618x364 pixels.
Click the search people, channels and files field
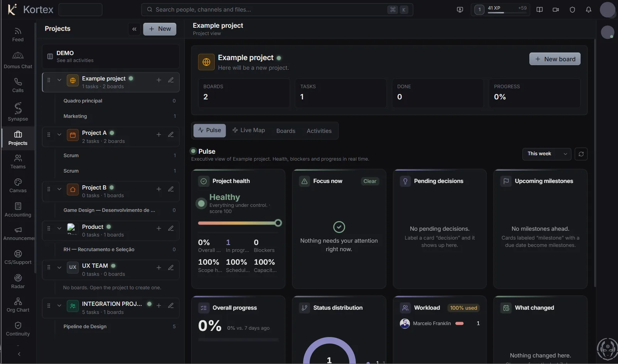(277, 10)
